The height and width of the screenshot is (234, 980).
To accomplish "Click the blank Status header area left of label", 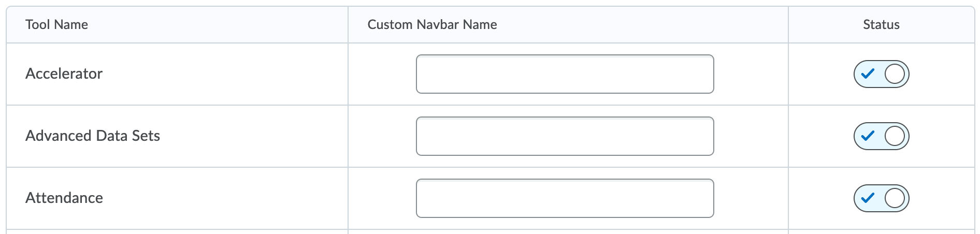I will click(824, 25).
